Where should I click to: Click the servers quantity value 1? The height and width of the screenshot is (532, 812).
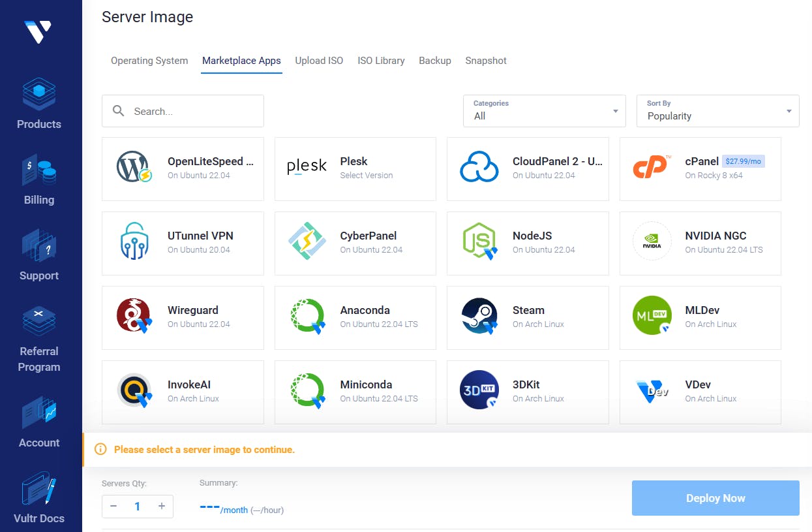click(x=138, y=506)
